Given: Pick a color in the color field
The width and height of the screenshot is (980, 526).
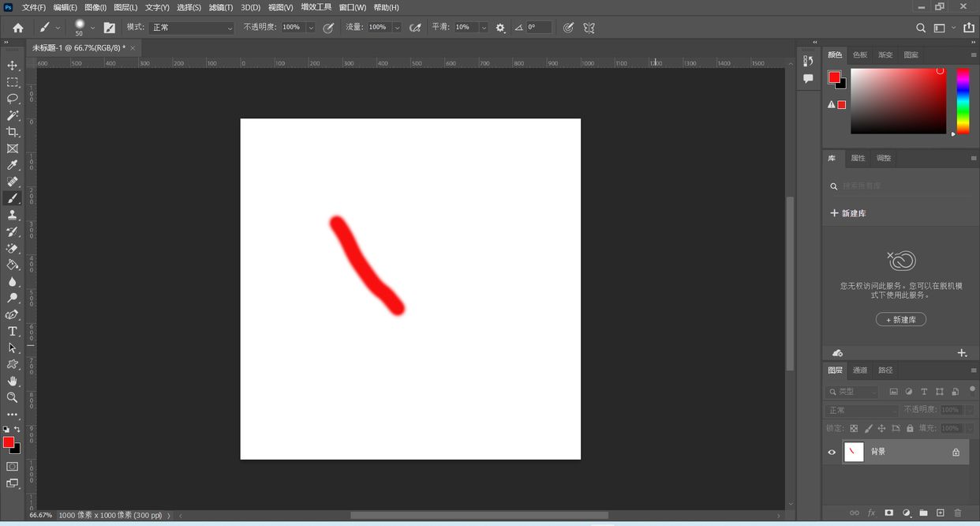Looking at the screenshot, I should (x=898, y=100).
